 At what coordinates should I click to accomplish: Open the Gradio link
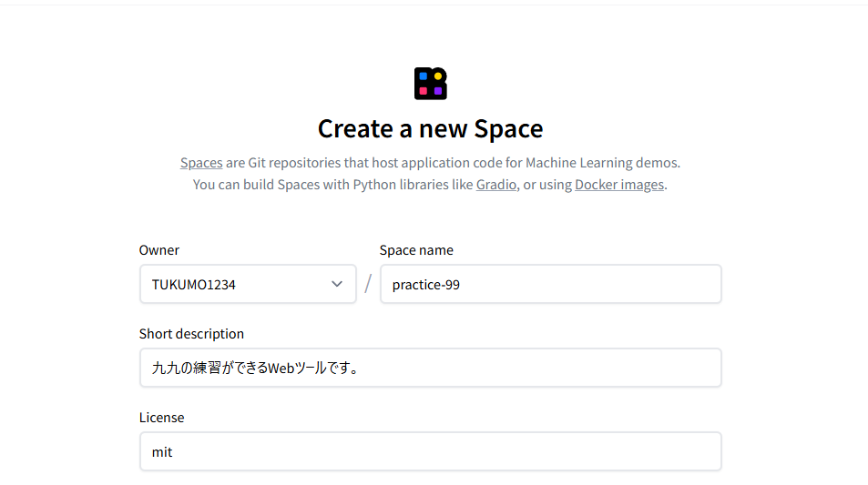pyautogui.click(x=496, y=184)
